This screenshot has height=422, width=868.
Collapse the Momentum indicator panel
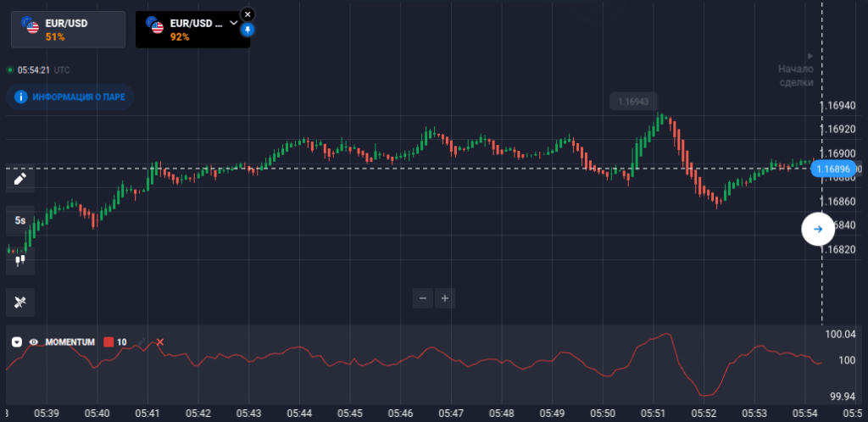17,342
